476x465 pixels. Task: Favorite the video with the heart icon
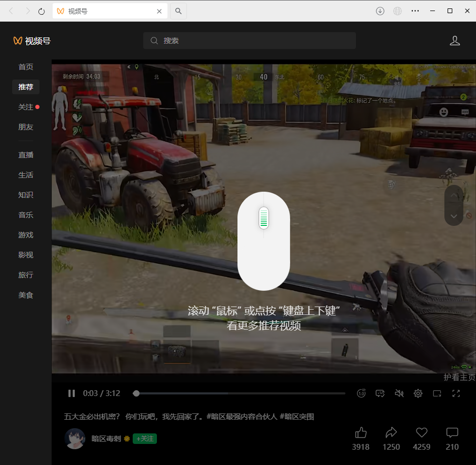click(x=422, y=432)
